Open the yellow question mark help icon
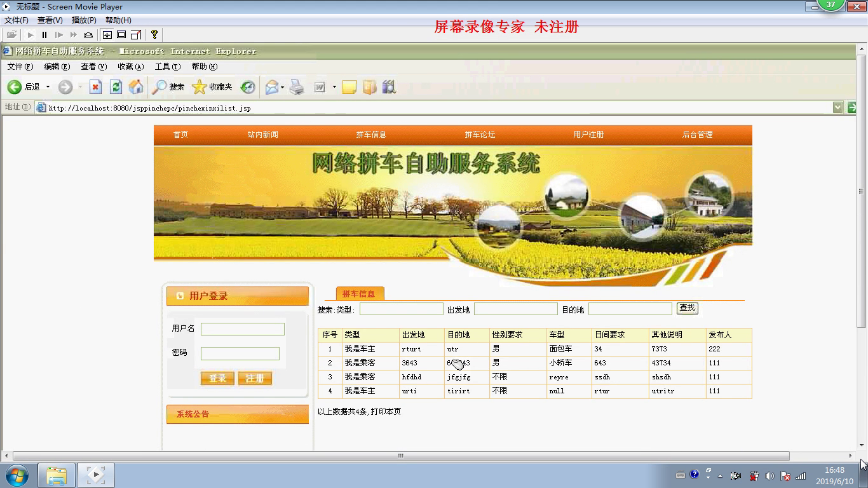868x488 pixels. (154, 34)
